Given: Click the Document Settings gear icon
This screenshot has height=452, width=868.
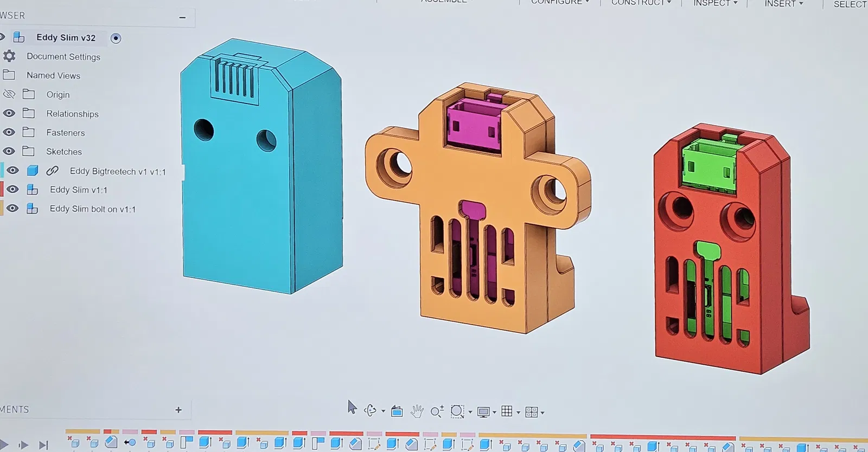Looking at the screenshot, I should pyautogui.click(x=9, y=56).
